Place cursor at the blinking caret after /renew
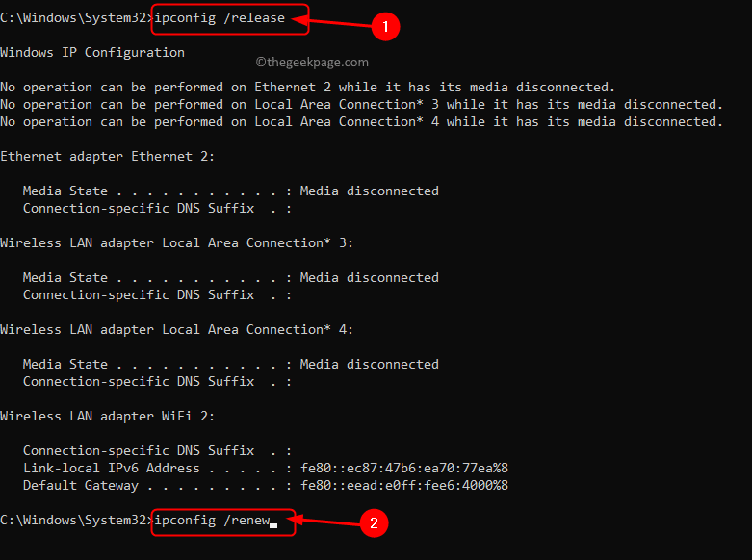Viewport: 752px width, 560px height. [x=273, y=525]
